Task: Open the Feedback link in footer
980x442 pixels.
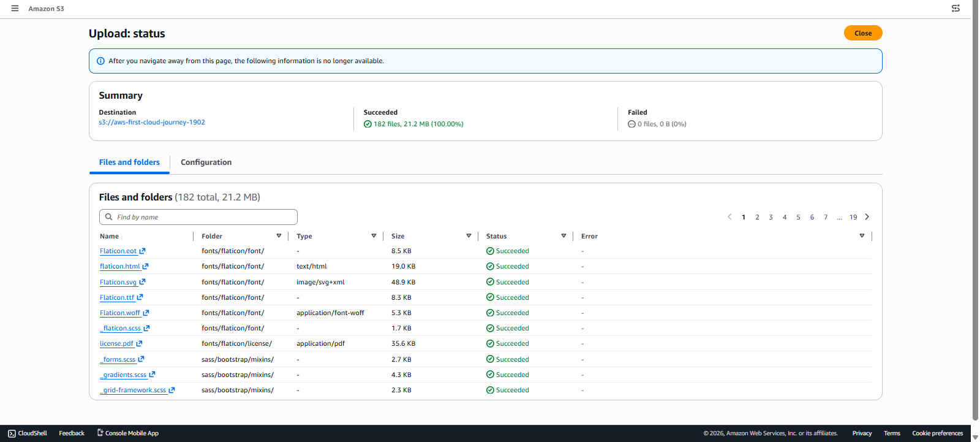Action: pos(72,433)
